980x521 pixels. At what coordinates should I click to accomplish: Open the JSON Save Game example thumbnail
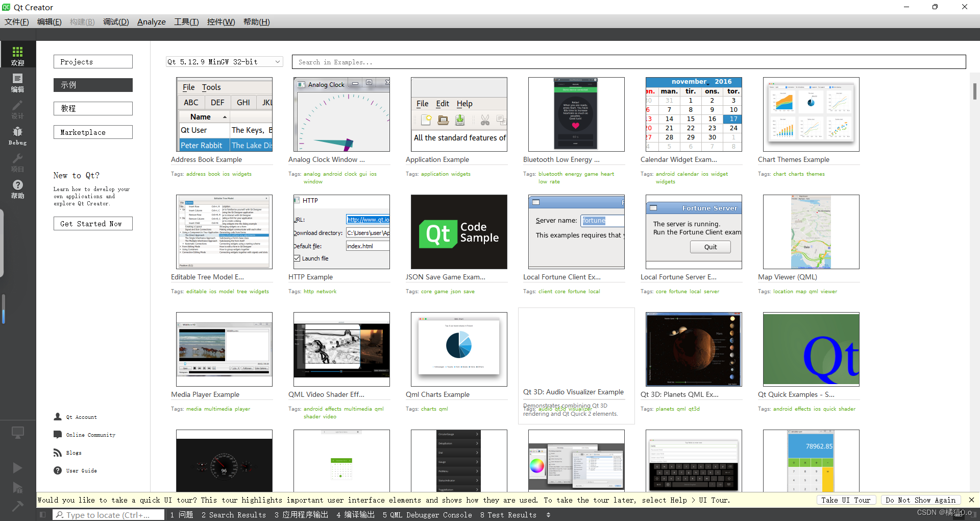click(459, 232)
